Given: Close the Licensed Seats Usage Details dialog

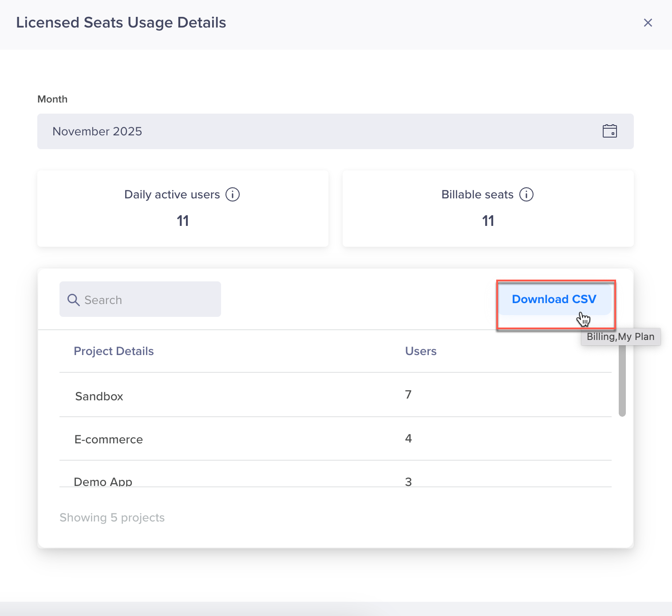Looking at the screenshot, I should [x=648, y=23].
